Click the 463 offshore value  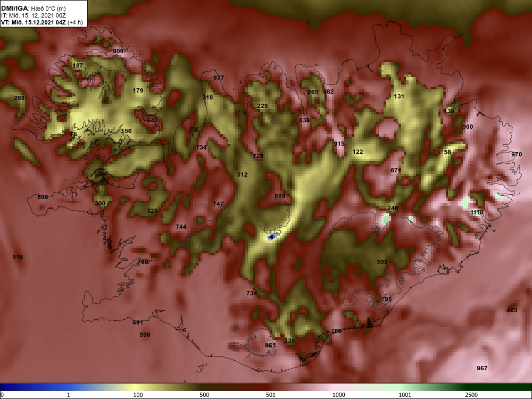pyautogui.click(x=512, y=311)
